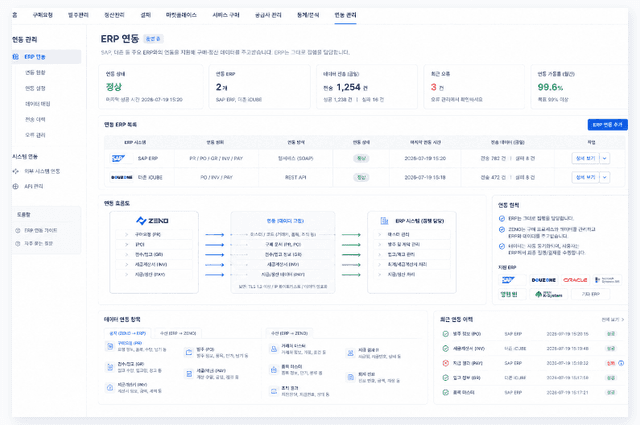Click 상세 보기 for SAP ERP
This screenshot has height=425, width=640.
[585, 158]
